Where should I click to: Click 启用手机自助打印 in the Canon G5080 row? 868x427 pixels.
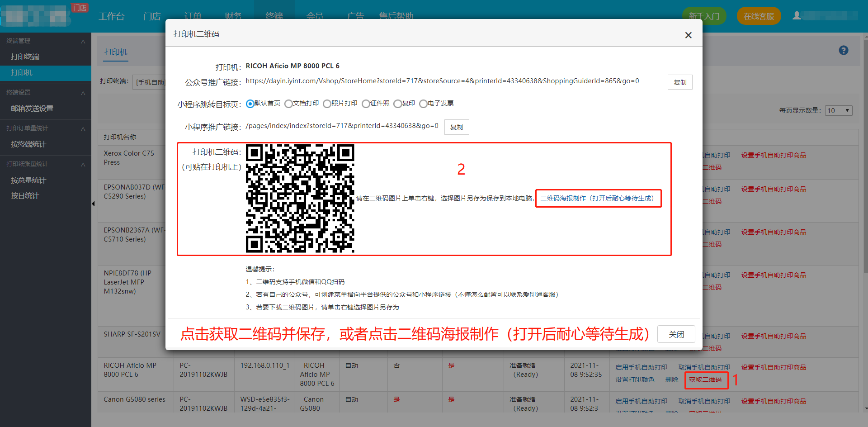pos(642,401)
